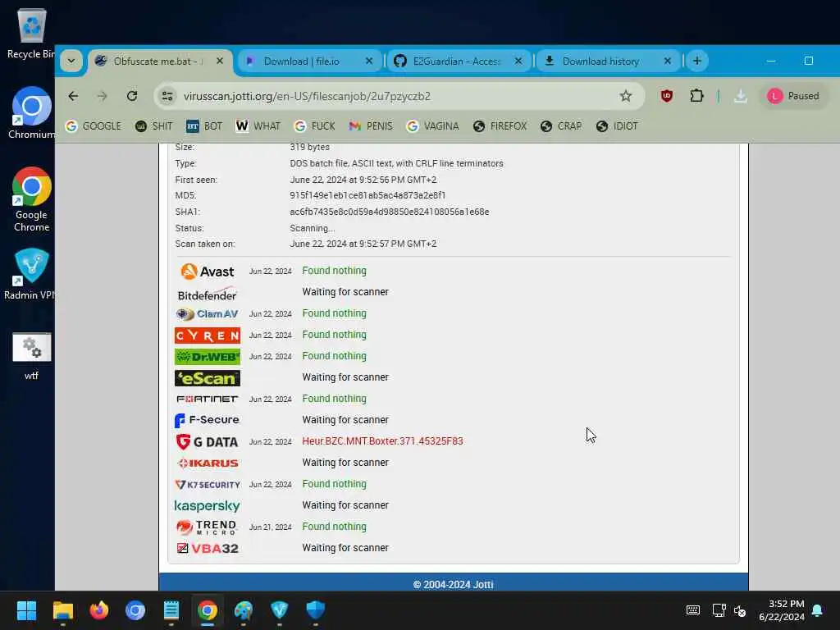
Task: Open the Chromium desktop shortcut
Action: (x=32, y=113)
